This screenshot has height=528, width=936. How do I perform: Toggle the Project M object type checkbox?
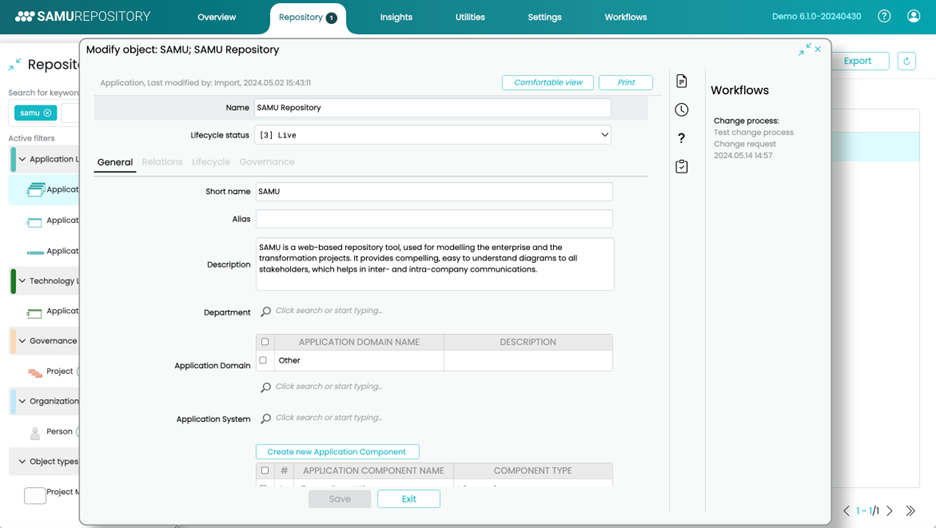[x=35, y=495]
